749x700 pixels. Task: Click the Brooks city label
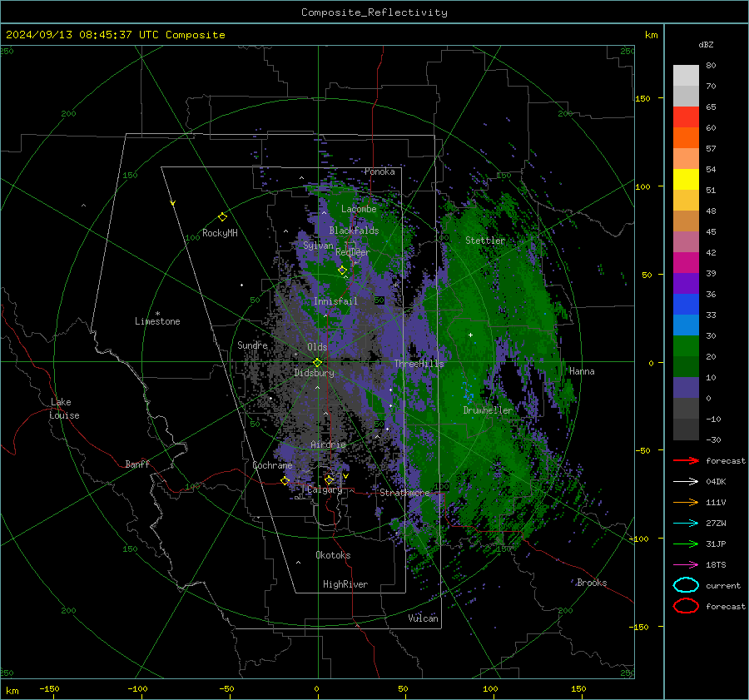pos(592,583)
